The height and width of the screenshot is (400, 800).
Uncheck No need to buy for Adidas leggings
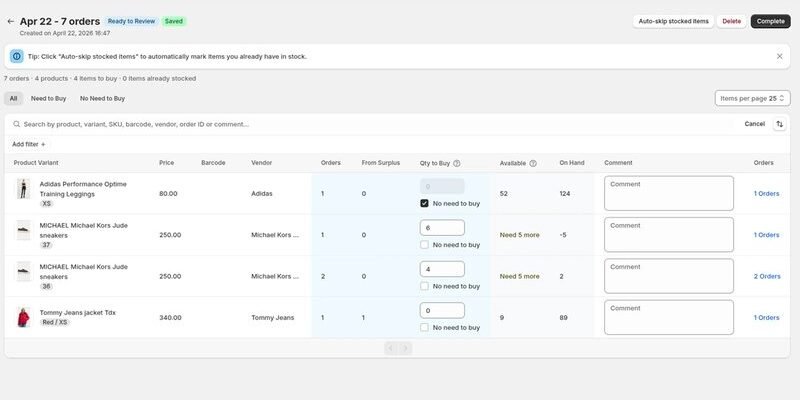point(424,203)
